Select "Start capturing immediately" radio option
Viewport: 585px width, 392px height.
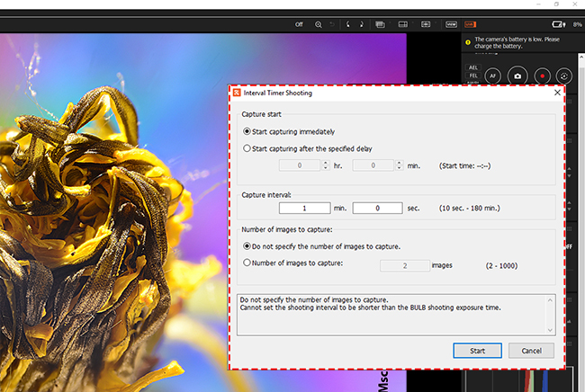tap(247, 130)
